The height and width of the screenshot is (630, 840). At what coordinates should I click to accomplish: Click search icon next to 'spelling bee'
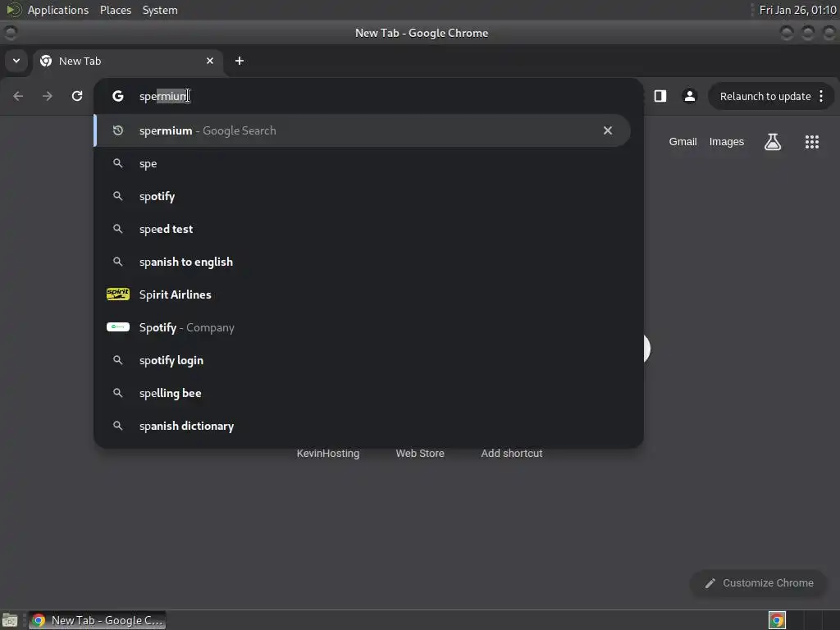tap(118, 393)
